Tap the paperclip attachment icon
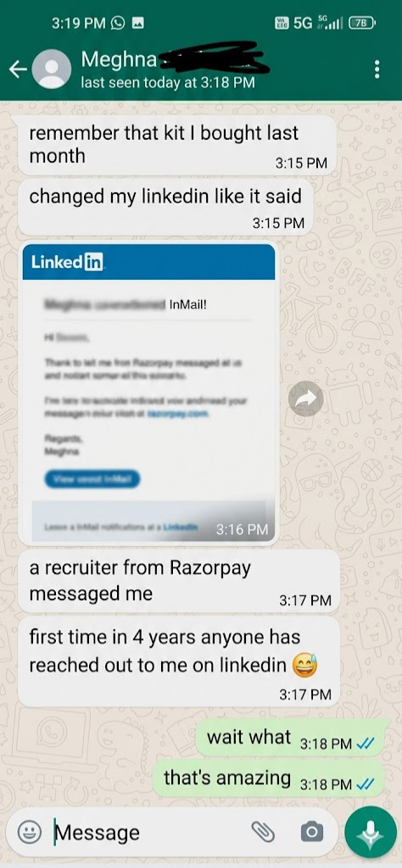 263,832
